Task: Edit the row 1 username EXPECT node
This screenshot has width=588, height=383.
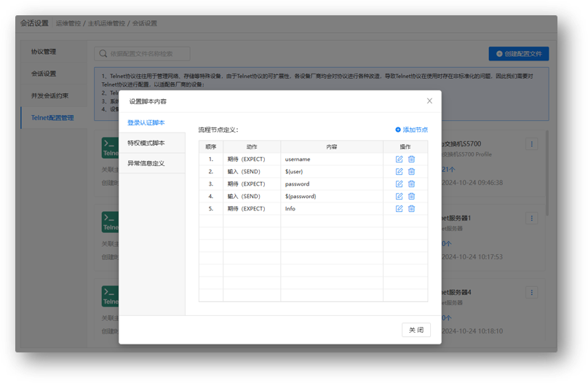Action: (x=399, y=159)
